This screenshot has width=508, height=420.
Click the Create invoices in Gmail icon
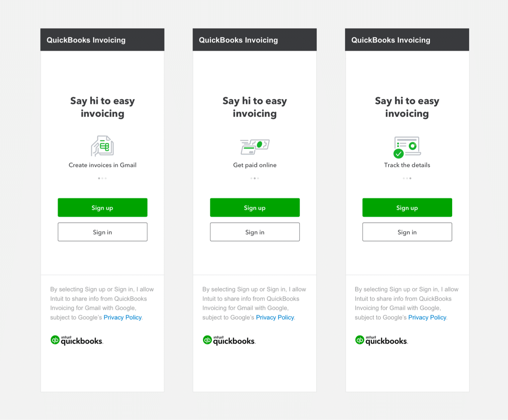[102, 146]
